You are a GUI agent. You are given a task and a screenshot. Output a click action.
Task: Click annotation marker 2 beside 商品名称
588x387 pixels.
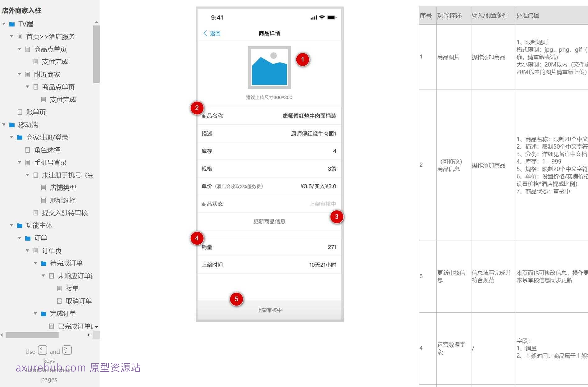197,108
